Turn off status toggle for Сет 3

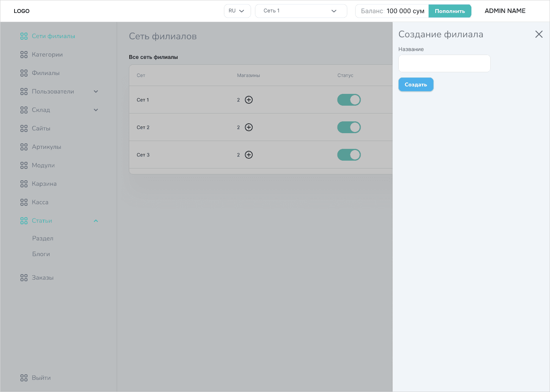pyautogui.click(x=349, y=155)
